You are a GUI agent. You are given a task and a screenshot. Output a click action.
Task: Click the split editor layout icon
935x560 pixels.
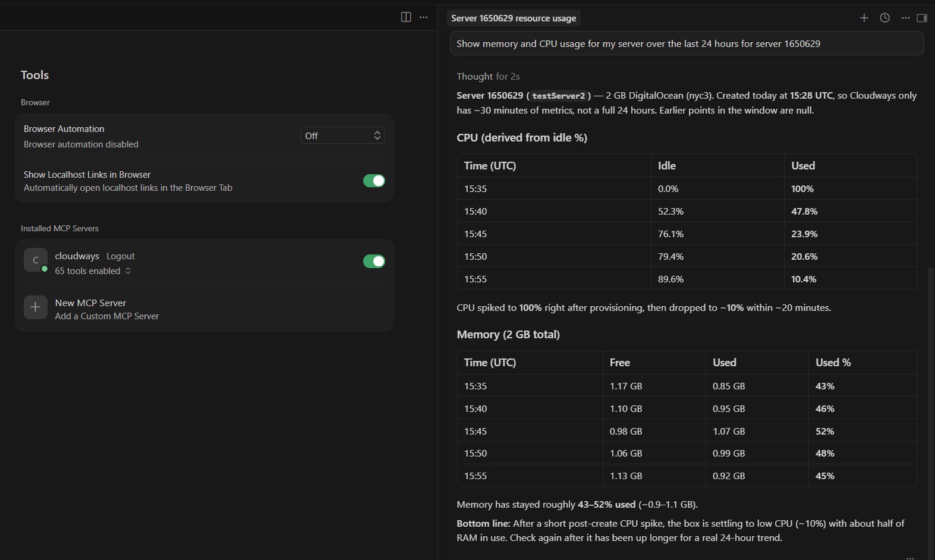tap(406, 17)
